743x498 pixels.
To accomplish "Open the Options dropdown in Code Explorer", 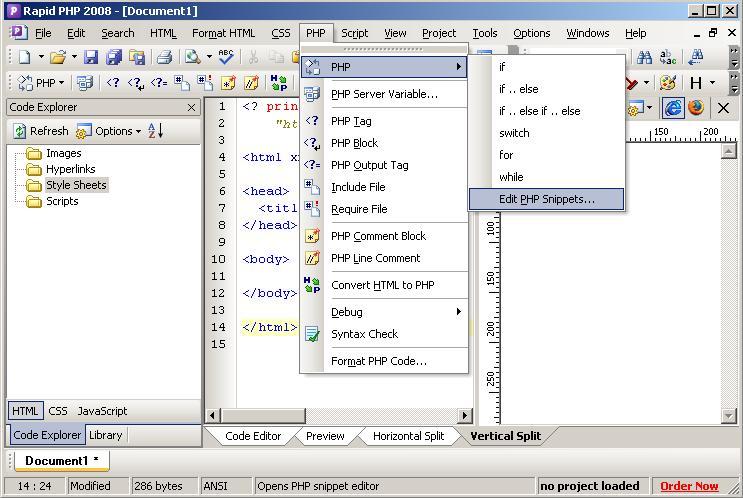I will click(109, 131).
